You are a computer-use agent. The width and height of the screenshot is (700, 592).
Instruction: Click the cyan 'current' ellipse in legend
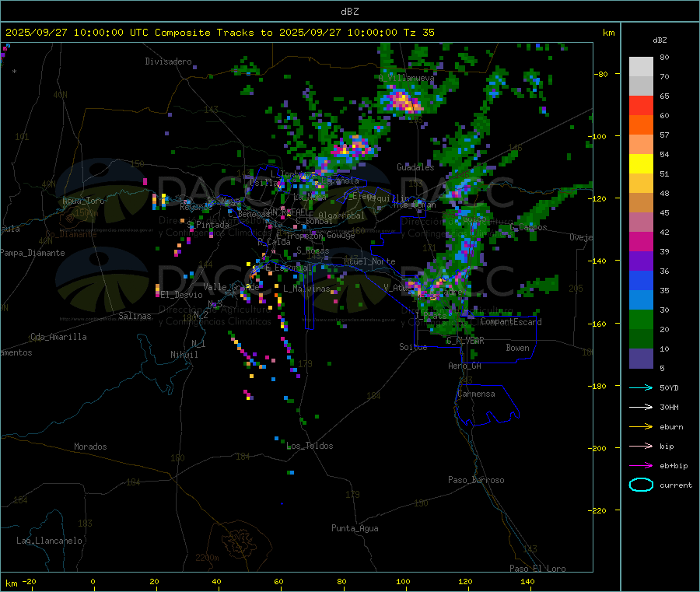641,485
